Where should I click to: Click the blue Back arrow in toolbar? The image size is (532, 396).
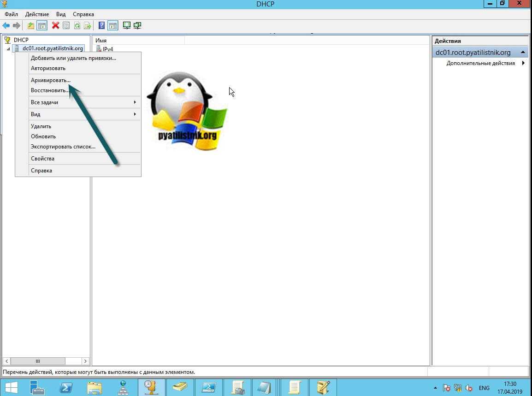coord(6,25)
